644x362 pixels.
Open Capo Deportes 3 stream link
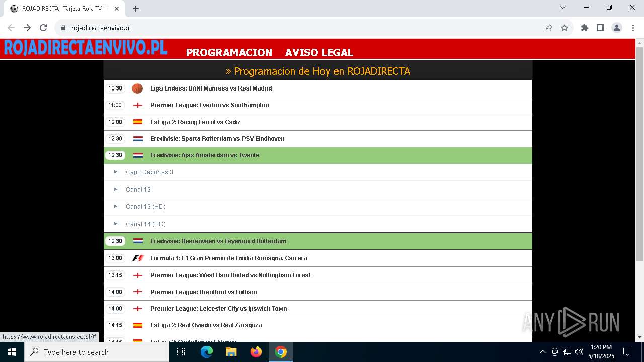click(x=149, y=172)
